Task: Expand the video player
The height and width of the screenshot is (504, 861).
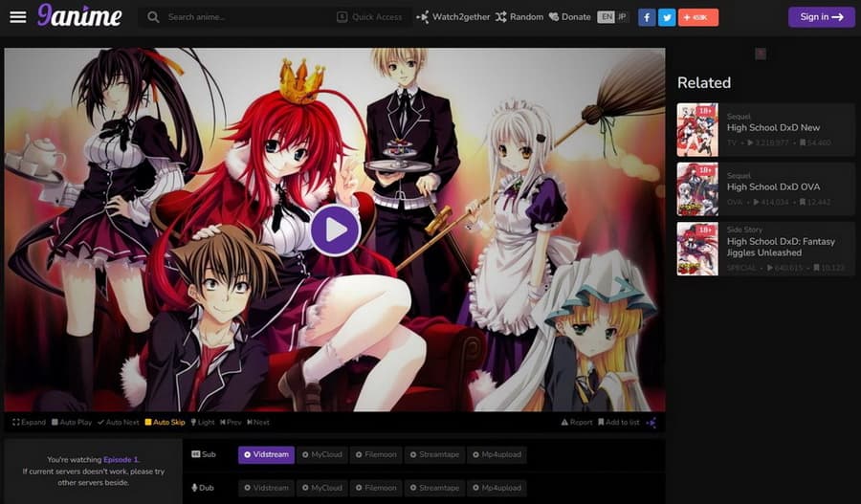Action: [29, 422]
